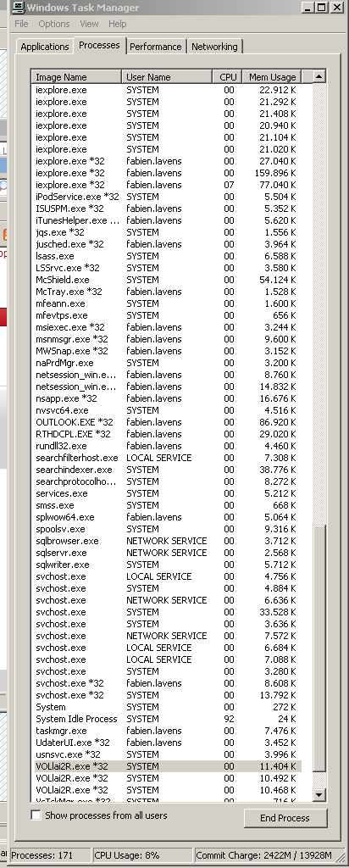Click the process list scrollbar thumb
Image resolution: width=349 pixels, height=868 pixels.
point(319,647)
